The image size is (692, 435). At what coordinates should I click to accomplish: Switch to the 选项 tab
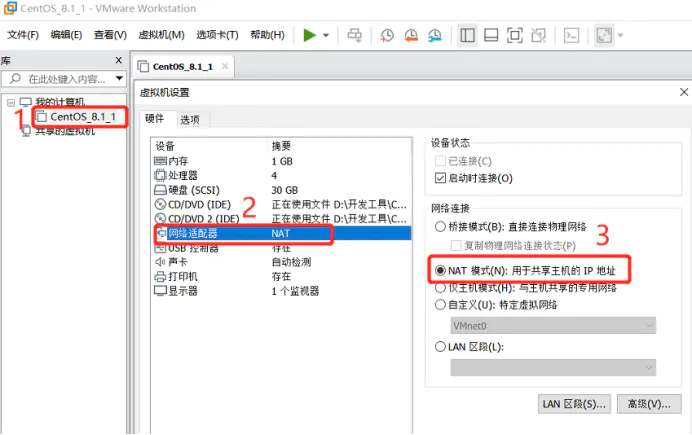pyautogui.click(x=190, y=120)
